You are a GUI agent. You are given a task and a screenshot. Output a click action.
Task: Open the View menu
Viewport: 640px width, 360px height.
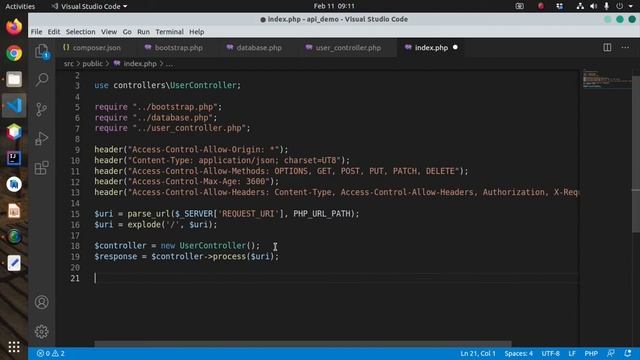(109, 32)
